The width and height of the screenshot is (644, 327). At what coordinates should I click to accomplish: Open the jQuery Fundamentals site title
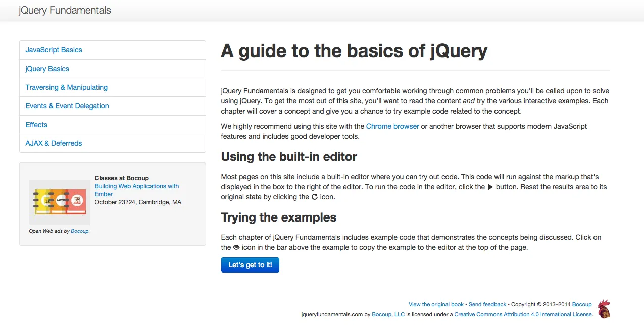pos(65,10)
